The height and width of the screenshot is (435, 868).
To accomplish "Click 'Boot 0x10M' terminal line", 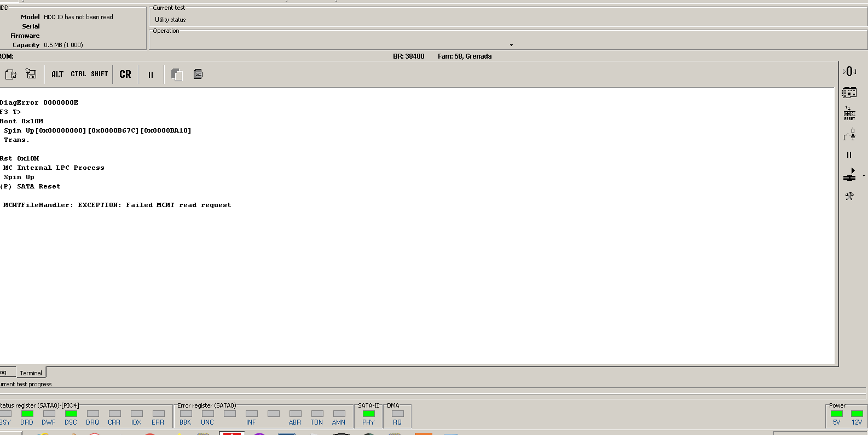I will coord(21,121).
